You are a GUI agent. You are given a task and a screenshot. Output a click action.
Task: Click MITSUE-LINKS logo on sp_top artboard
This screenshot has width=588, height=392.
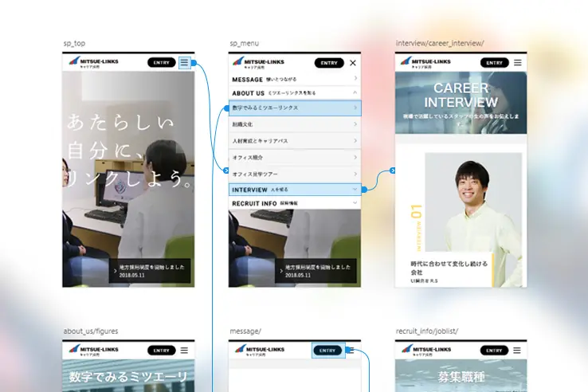pyautogui.click(x=93, y=62)
